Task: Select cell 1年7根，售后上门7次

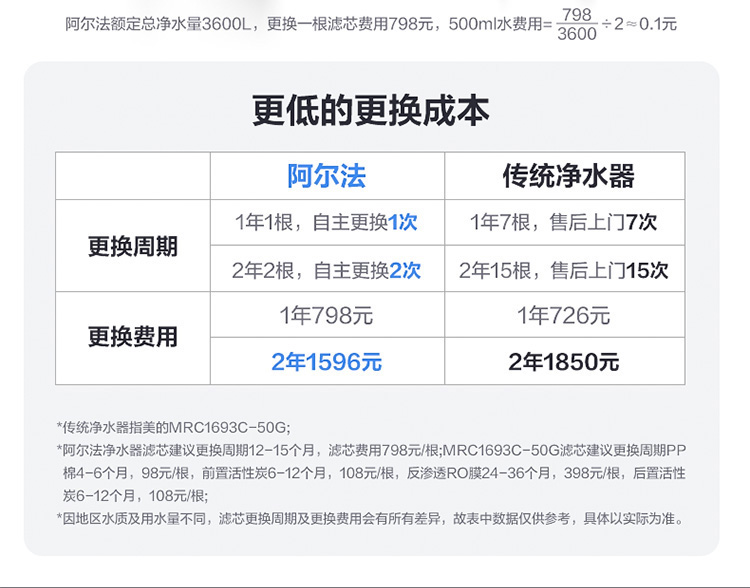Action: [x=563, y=222]
